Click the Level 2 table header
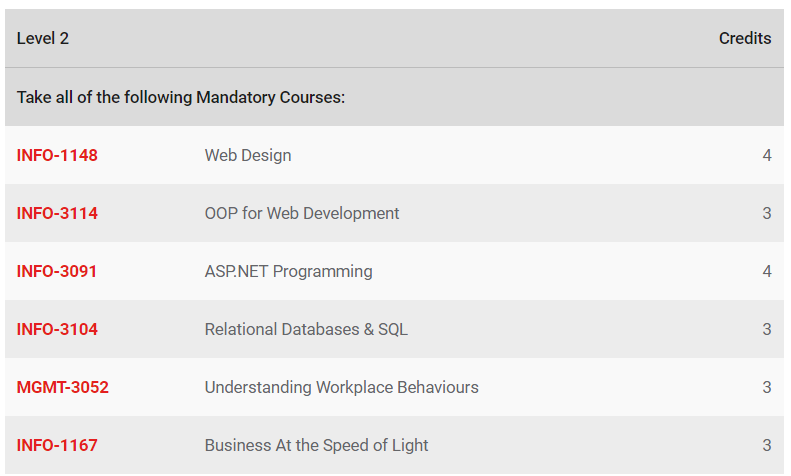Image resolution: width=791 pixels, height=476 pixels. point(43,38)
